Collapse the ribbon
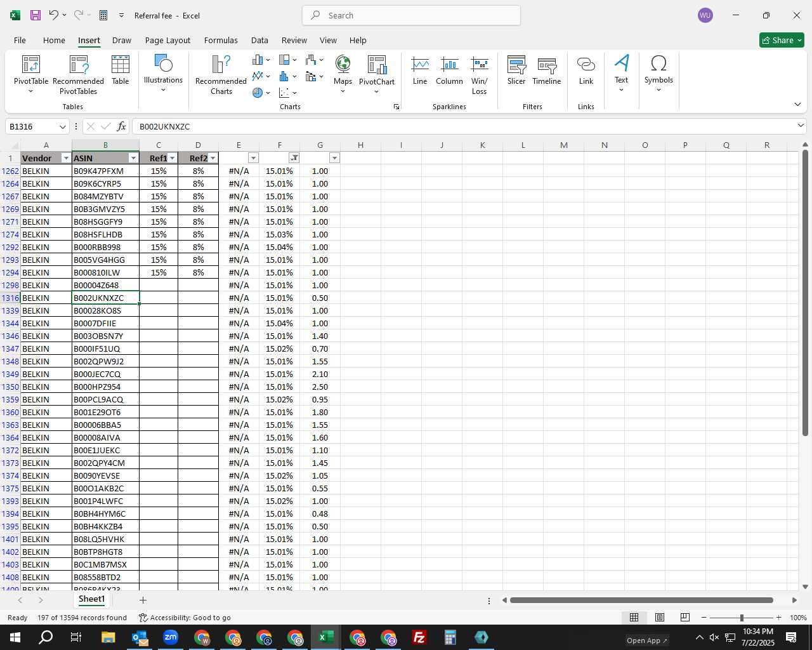This screenshot has width=812, height=650. [797, 104]
